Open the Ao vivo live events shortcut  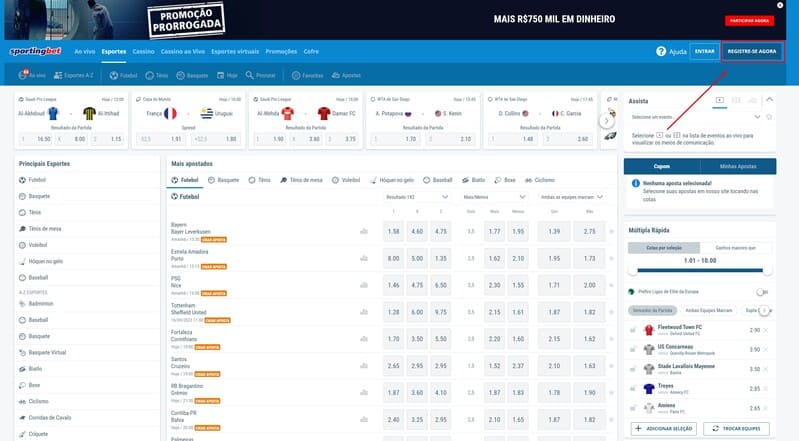(x=32, y=75)
